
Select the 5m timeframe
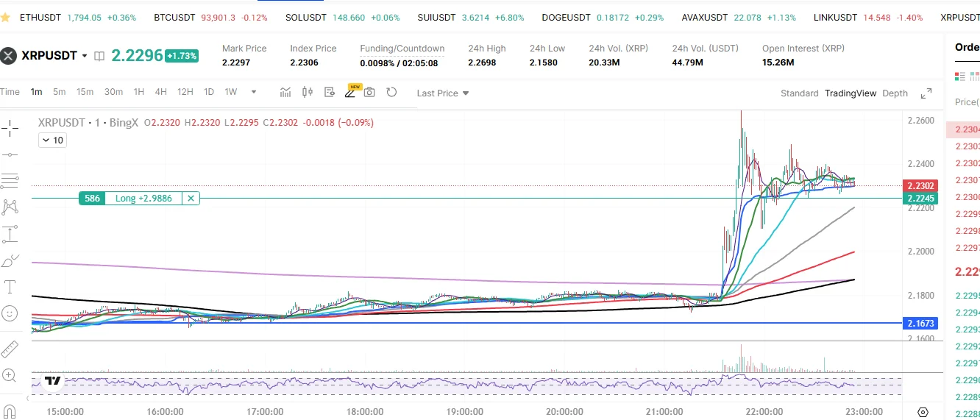tap(59, 92)
